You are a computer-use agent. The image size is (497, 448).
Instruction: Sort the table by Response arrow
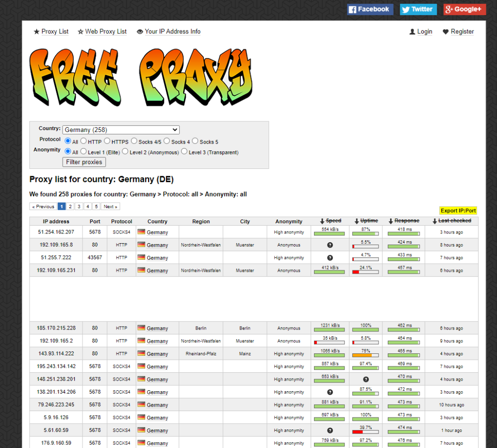[391, 221]
